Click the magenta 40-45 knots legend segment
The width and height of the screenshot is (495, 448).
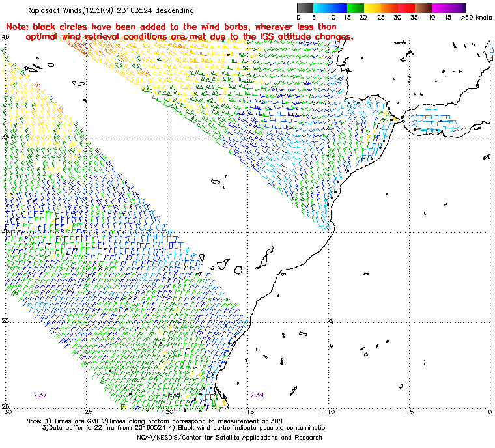[x=440, y=8]
